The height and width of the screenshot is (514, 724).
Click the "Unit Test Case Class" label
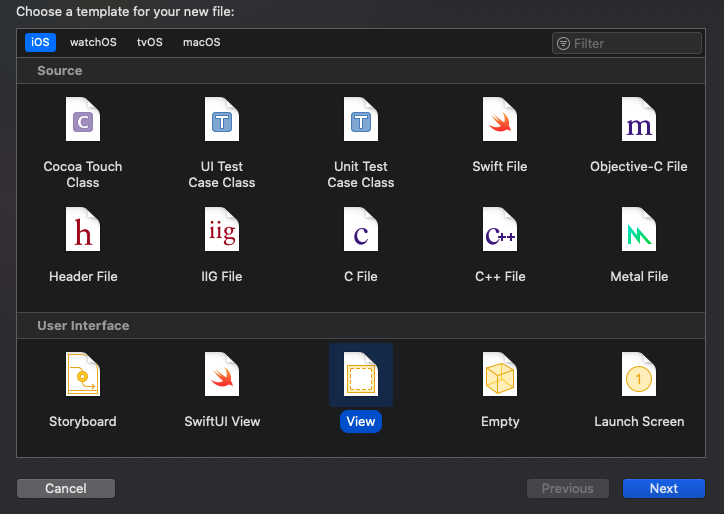coord(361,175)
